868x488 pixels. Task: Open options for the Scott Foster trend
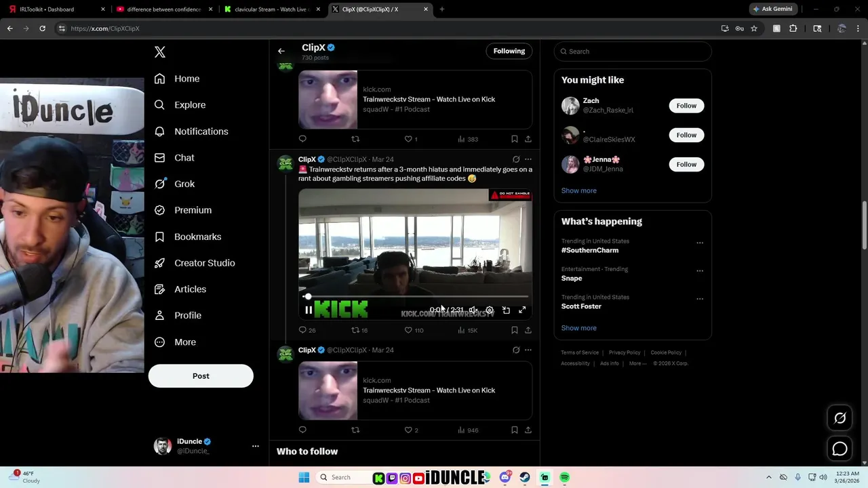tap(700, 299)
